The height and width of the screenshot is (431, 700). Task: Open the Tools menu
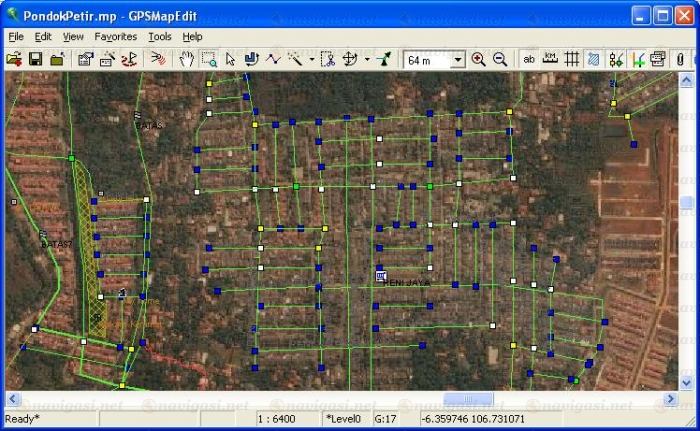pyautogui.click(x=159, y=36)
